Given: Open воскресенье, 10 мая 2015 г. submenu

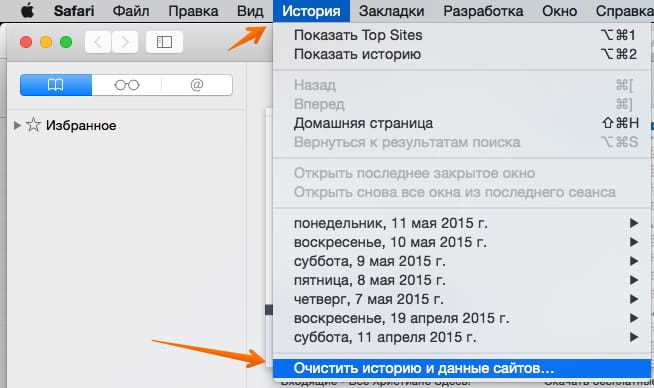Looking at the screenshot, I should coord(462,242).
